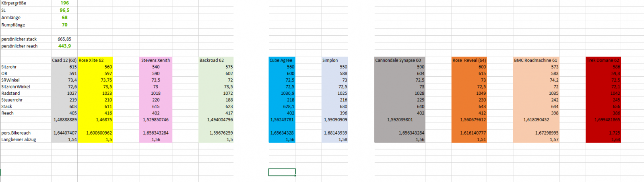Screen dimensions: 644x182
Task: Click the Simplon column header cell
Action: coord(334,60)
